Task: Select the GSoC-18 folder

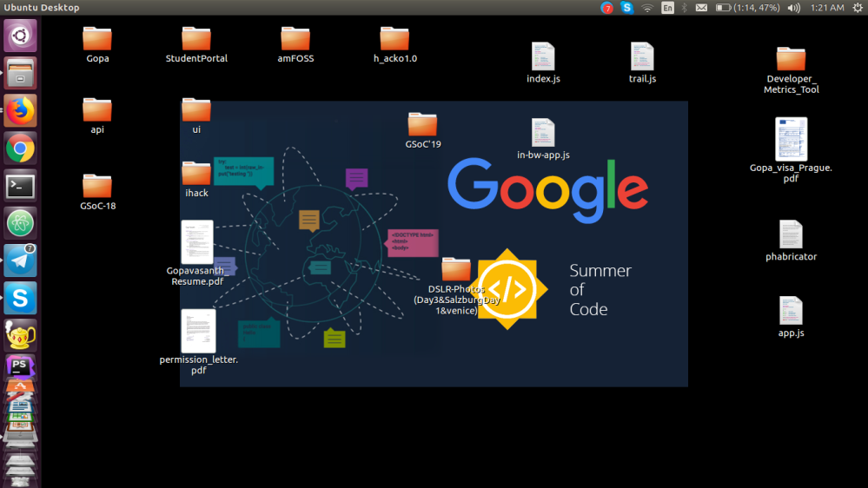Action: click(97, 192)
